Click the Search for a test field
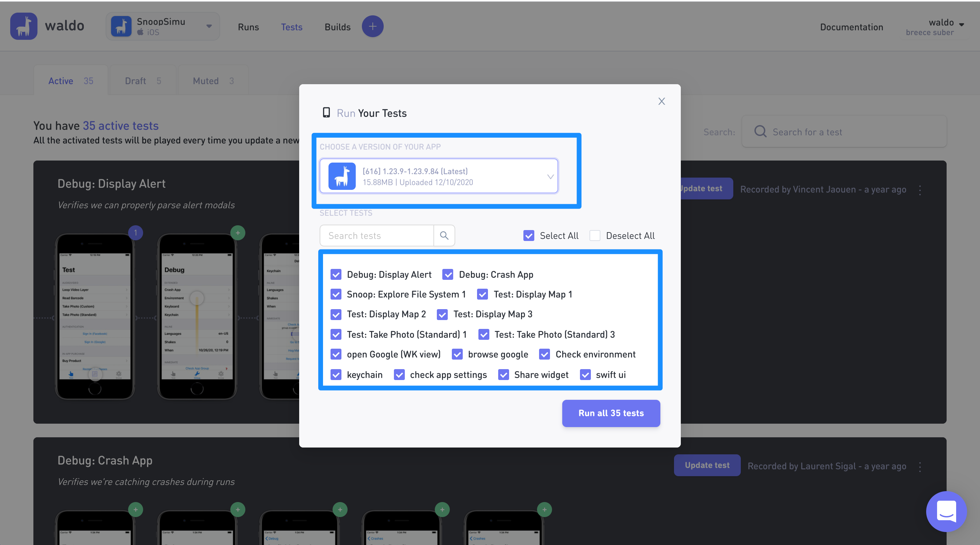The height and width of the screenshot is (545, 980). (844, 132)
